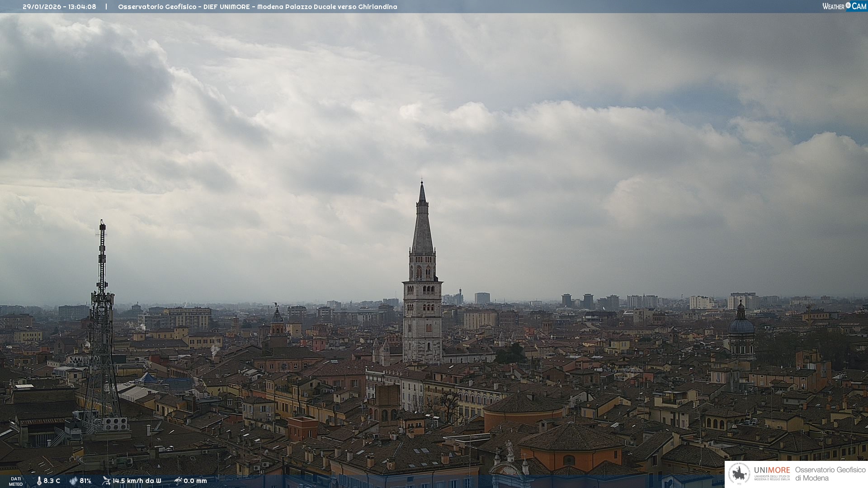
Task: Click the Osservatorio Geofisico camera title text
Action: point(257,7)
